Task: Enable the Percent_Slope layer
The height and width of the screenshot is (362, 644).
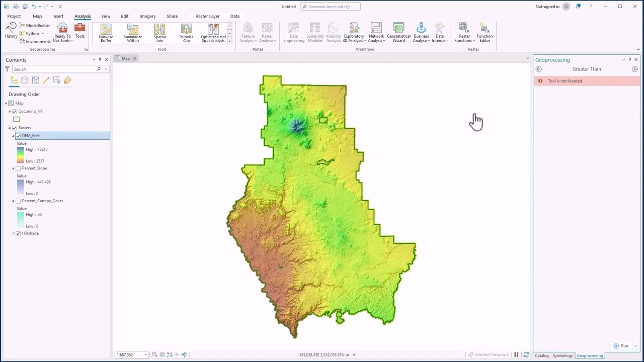Action: (18, 168)
